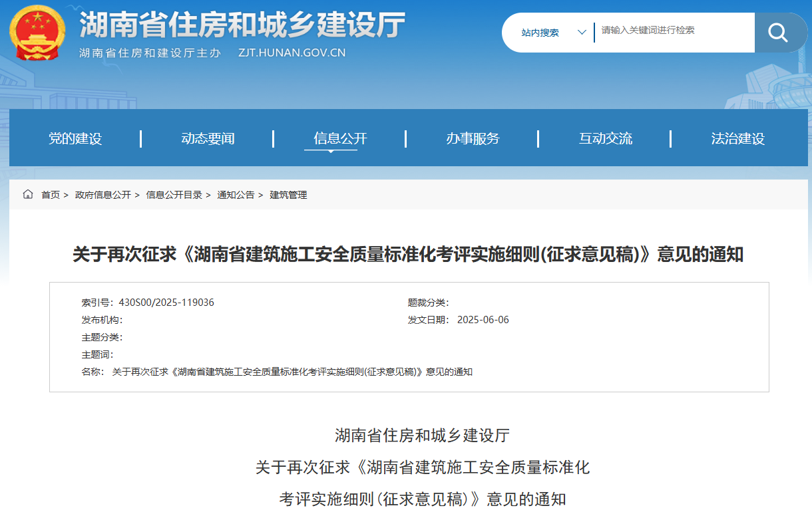Open the 法治建设 menu item
This screenshot has width=812, height=516.
737,138
